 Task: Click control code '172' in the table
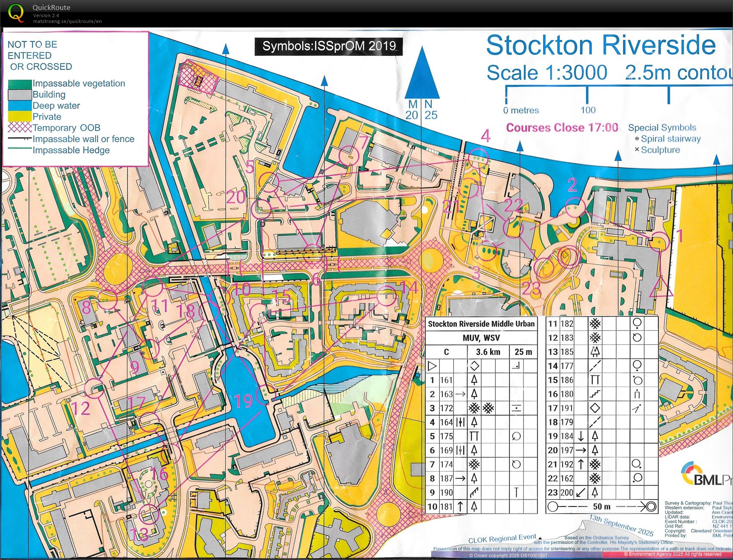pyautogui.click(x=446, y=408)
